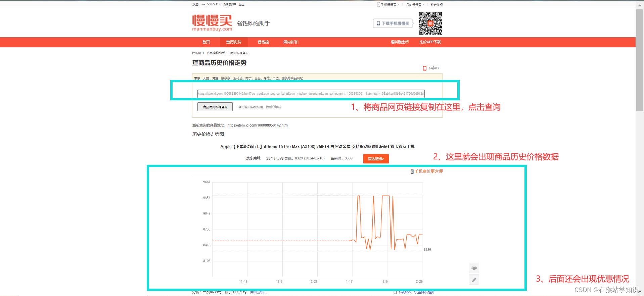Click the 查商品历史价格走势 heading
This screenshot has height=296, width=644.
[219, 63]
